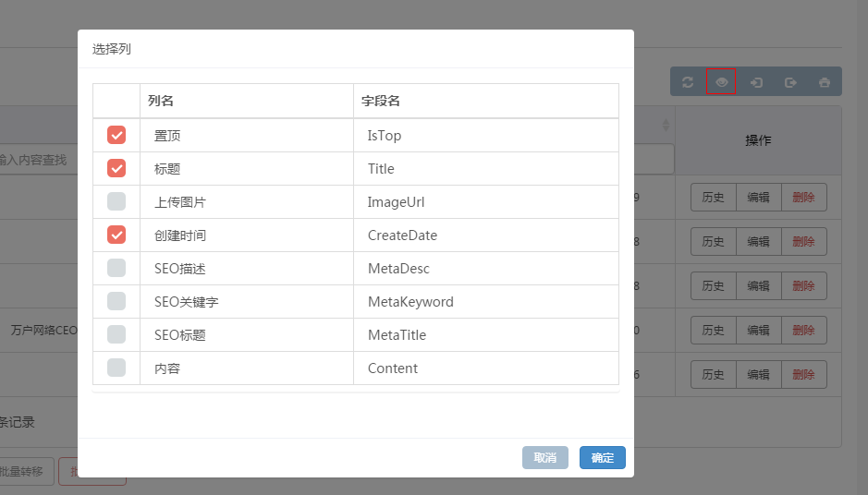
Task: Open 编辑 in the second table row
Action: click(x=758, y=242)
